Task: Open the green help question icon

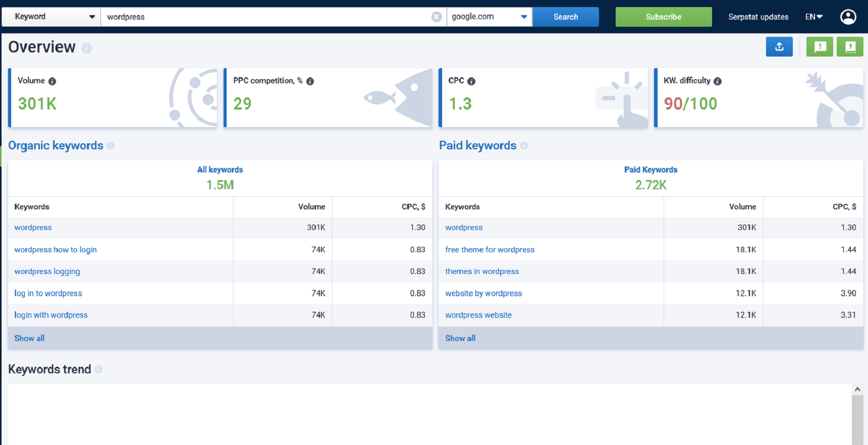Action: click(850, 47)
